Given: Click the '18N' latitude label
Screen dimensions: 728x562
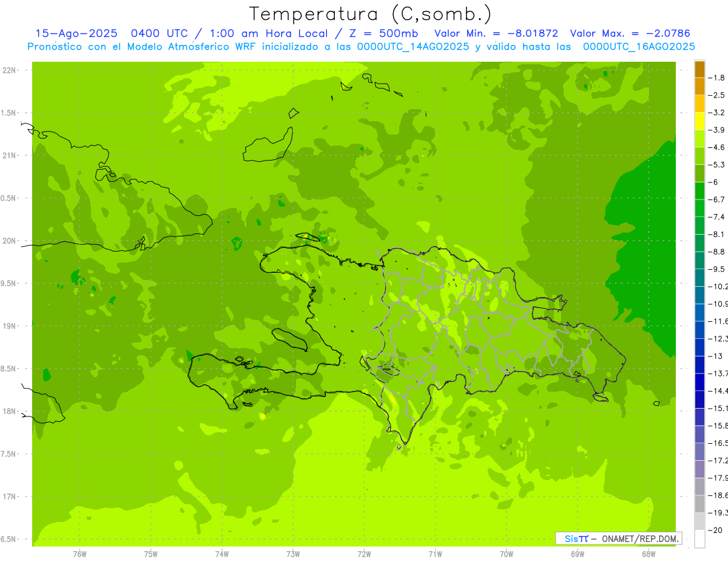Looking at the screenshot, I should [x=9, y=411].
